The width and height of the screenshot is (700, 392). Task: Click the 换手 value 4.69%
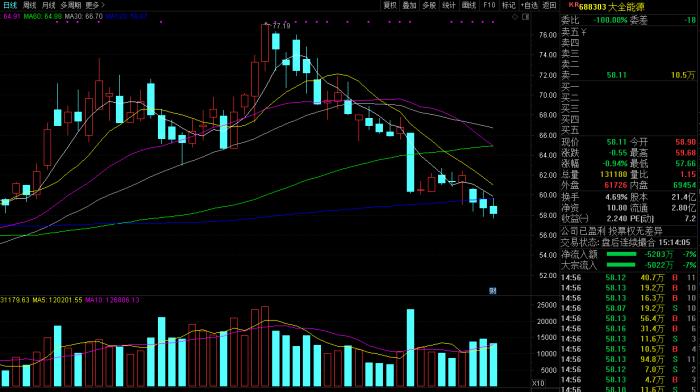[616, 197]
